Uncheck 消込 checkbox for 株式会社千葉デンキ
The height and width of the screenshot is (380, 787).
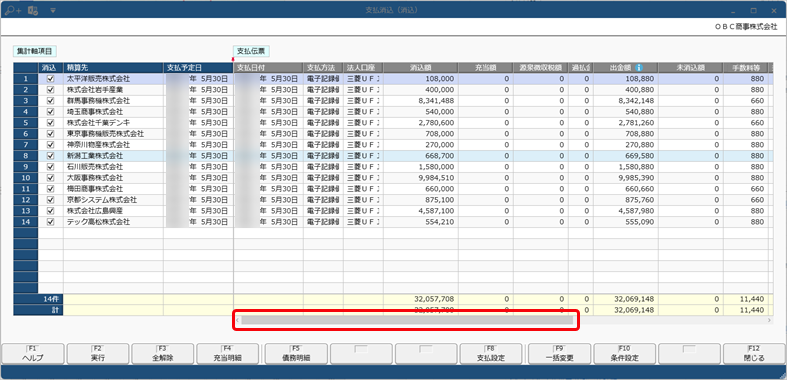click(x=50, y=123)
